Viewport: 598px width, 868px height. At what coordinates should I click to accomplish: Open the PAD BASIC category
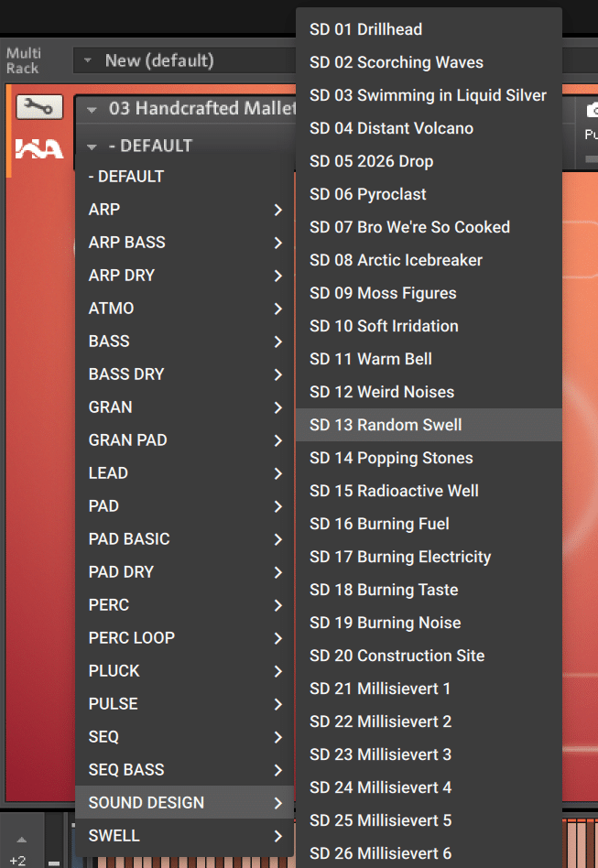click(x=184, y=539)
